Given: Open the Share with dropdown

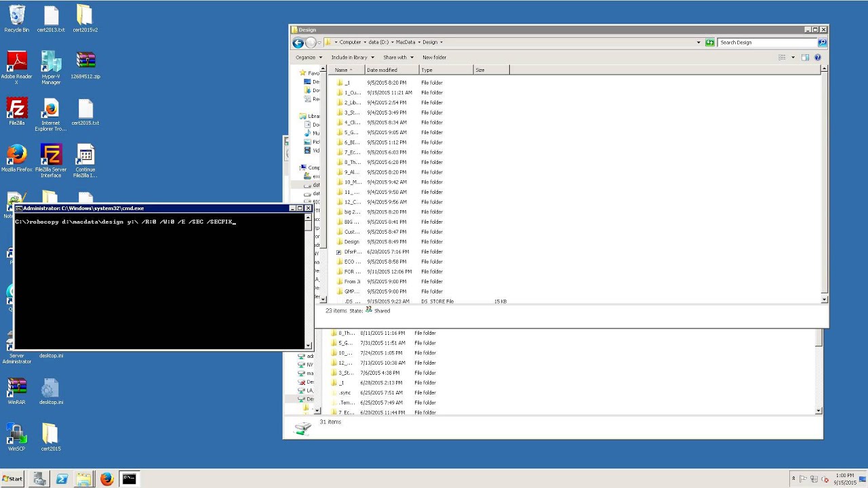Looking at the screenshot, I should (x=398, y=58).
